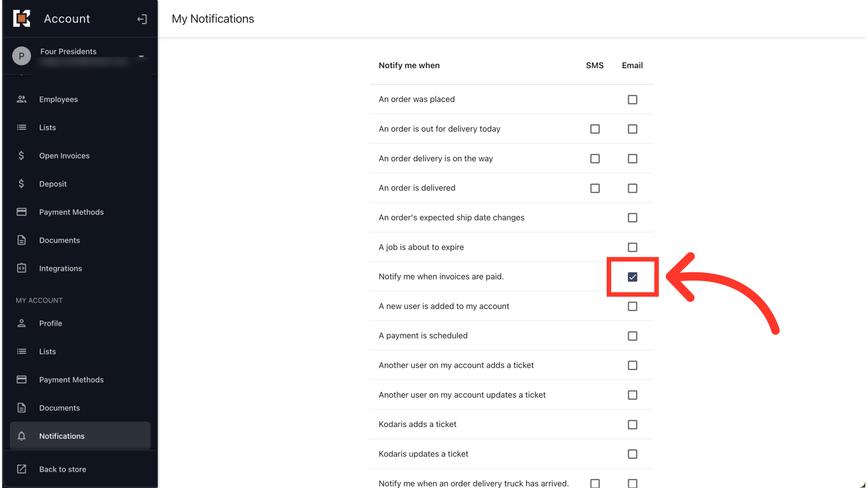Image resolution: width=868 pixels, height=488 pixels.
Task: Open Deposit in the sidebar
Action: pyautogui.click(x=52, y=184)
